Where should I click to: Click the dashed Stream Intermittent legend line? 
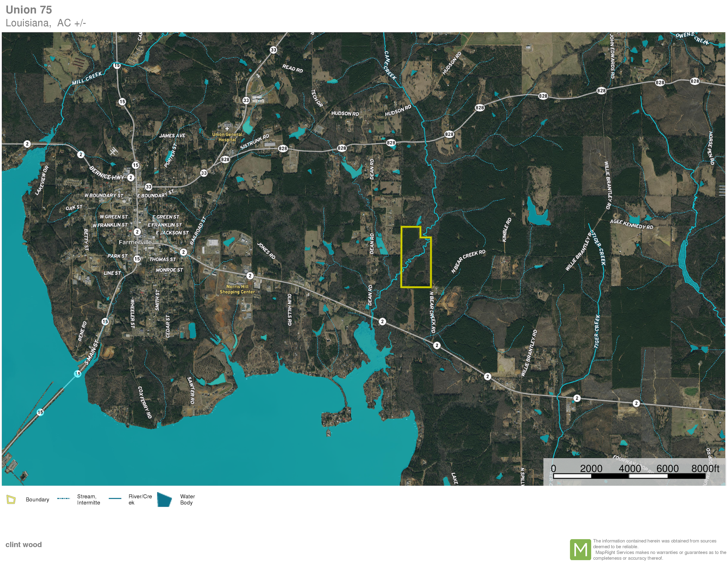pyautogui.click(x=63, y=499)
